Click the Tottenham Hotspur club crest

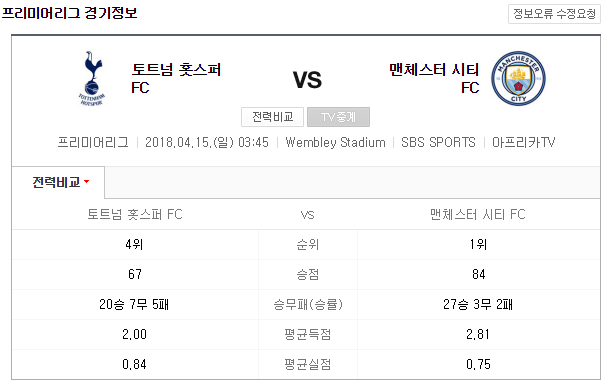click(91, 78)
